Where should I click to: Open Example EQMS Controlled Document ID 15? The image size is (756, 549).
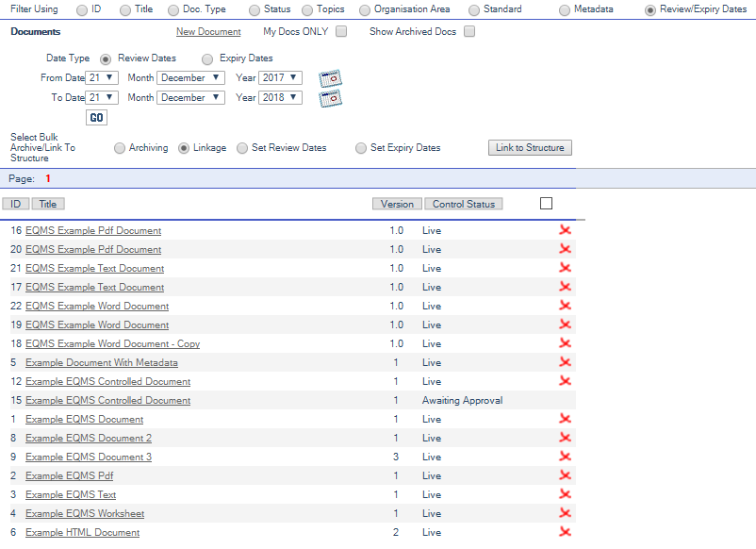[107, 400]
